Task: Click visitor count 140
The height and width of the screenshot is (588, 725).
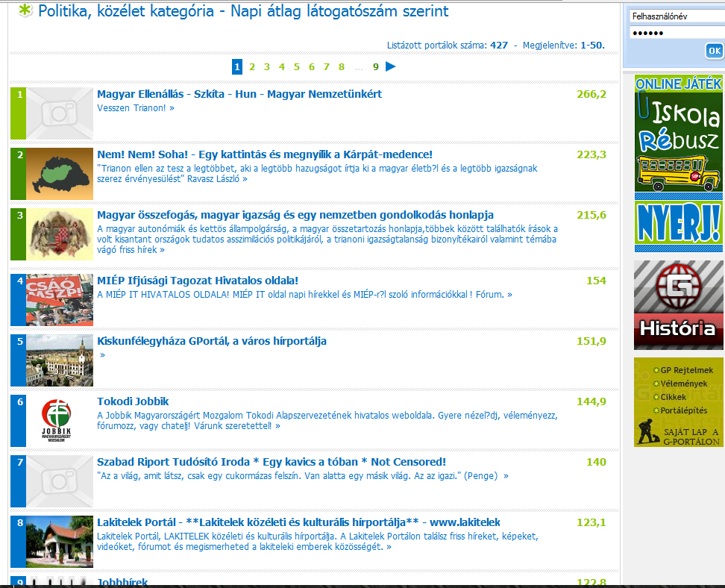Action: coord(596,462)
